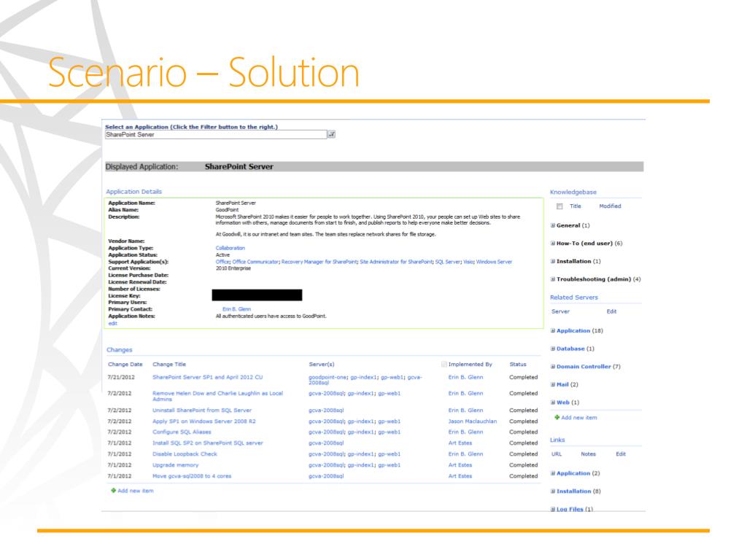Click the Links section heading
Image resolution: width=747 pixels, height=560 pixels.
557,440
